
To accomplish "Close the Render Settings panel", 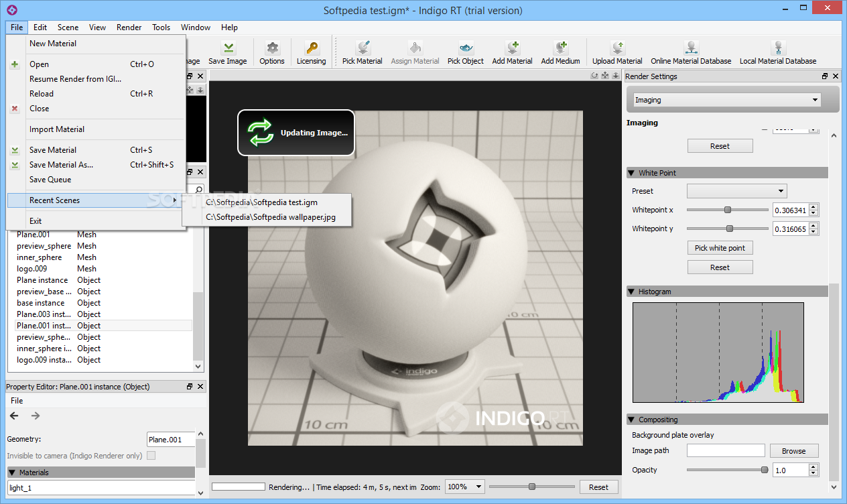I will coord(836,76).
